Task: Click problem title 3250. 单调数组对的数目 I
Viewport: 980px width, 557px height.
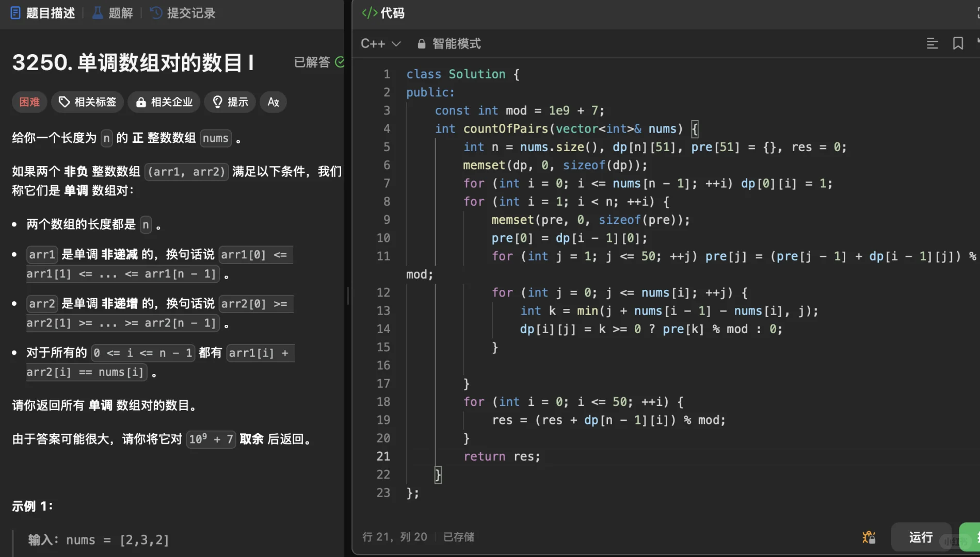Action: point(133,62)
